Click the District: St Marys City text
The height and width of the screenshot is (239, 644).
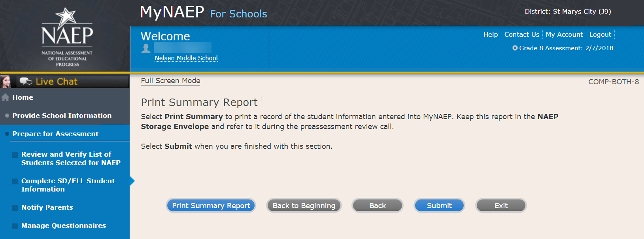(x=568, y=11)
